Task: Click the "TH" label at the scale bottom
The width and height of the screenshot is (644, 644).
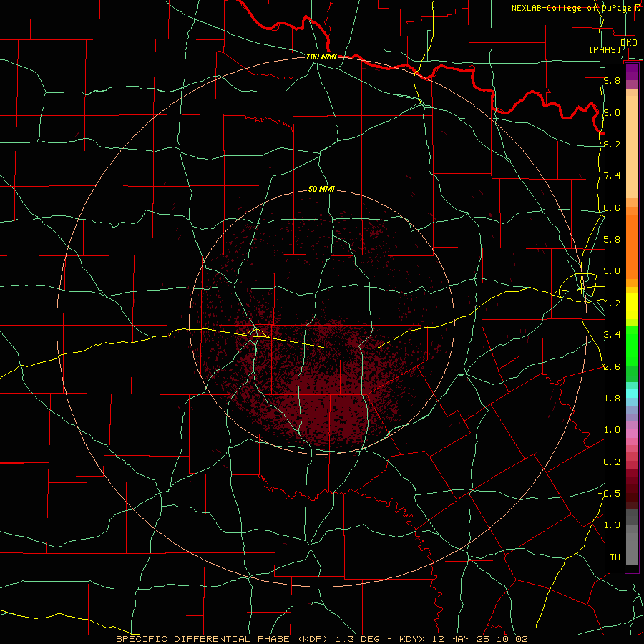Action: (615, 557)
